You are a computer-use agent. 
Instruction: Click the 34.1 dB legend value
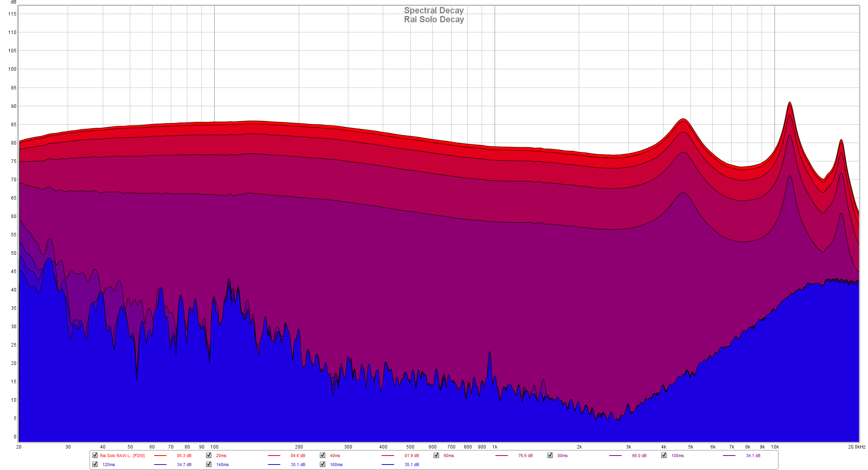[753, 456]
